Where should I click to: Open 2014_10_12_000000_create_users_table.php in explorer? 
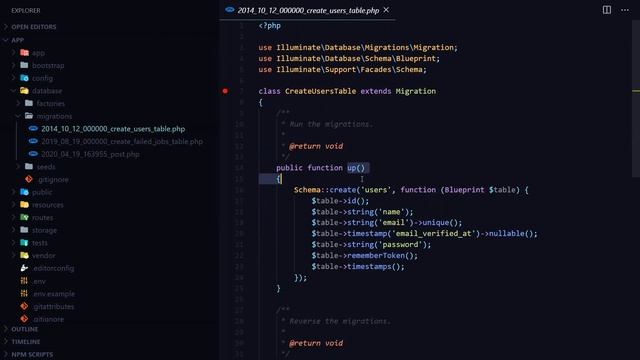(113, 129)
